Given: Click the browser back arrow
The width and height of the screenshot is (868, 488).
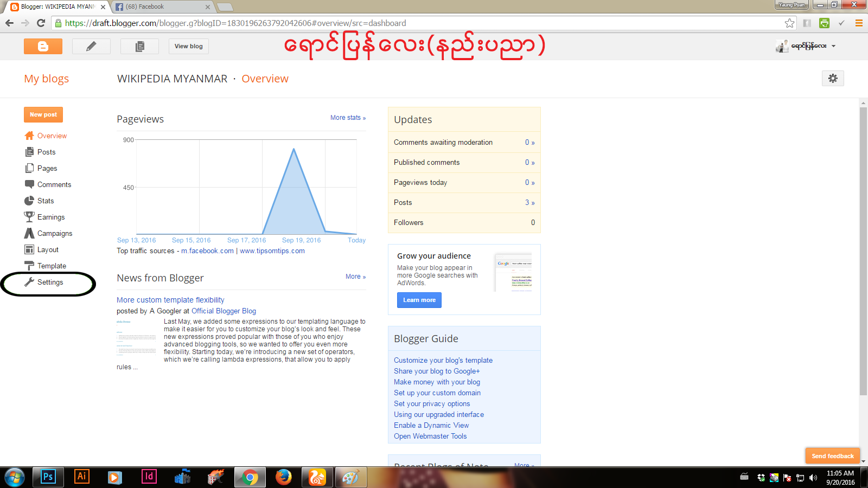Looking at the screenshot, I should [9, 23].
